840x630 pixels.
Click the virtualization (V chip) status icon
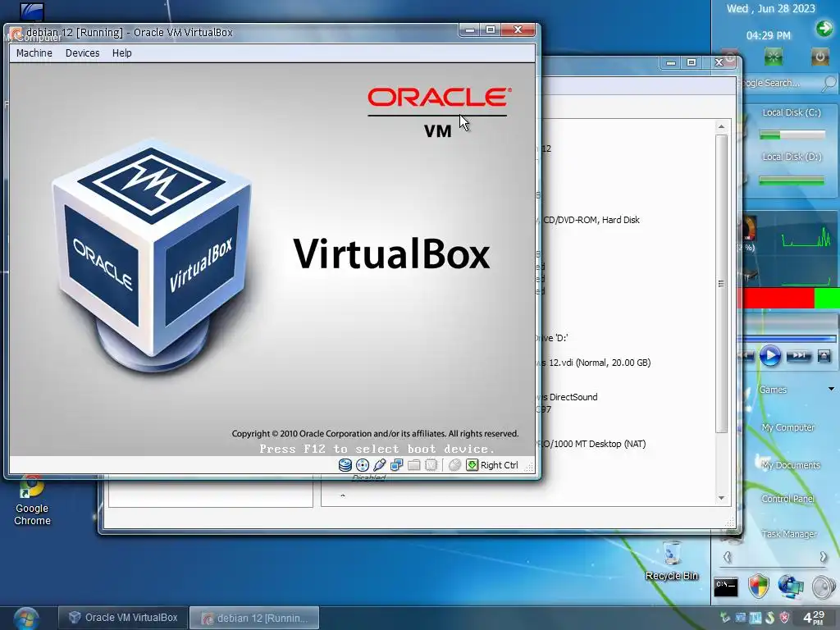(x=431, y=465)
